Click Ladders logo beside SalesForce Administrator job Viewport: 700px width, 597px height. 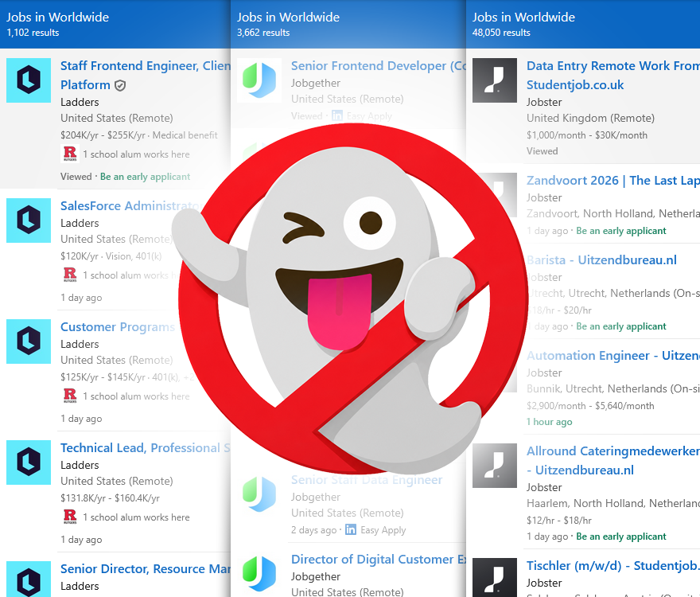click(x=29, y=220)
